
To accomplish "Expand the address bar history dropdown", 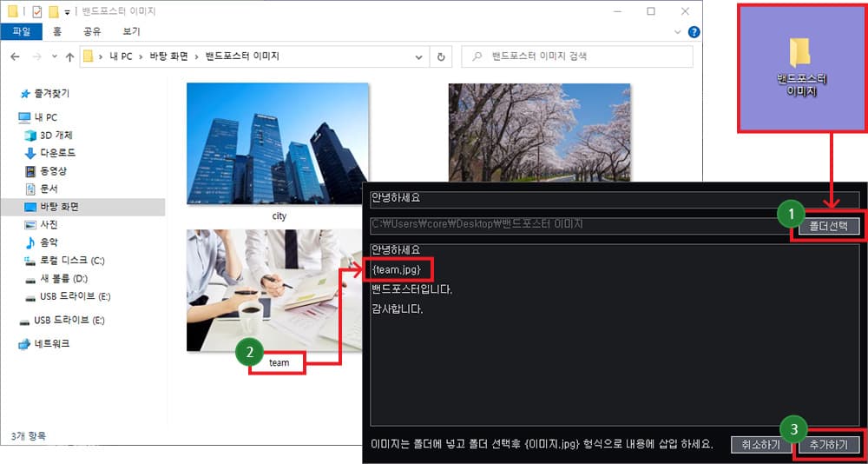I will click(419, 56).
